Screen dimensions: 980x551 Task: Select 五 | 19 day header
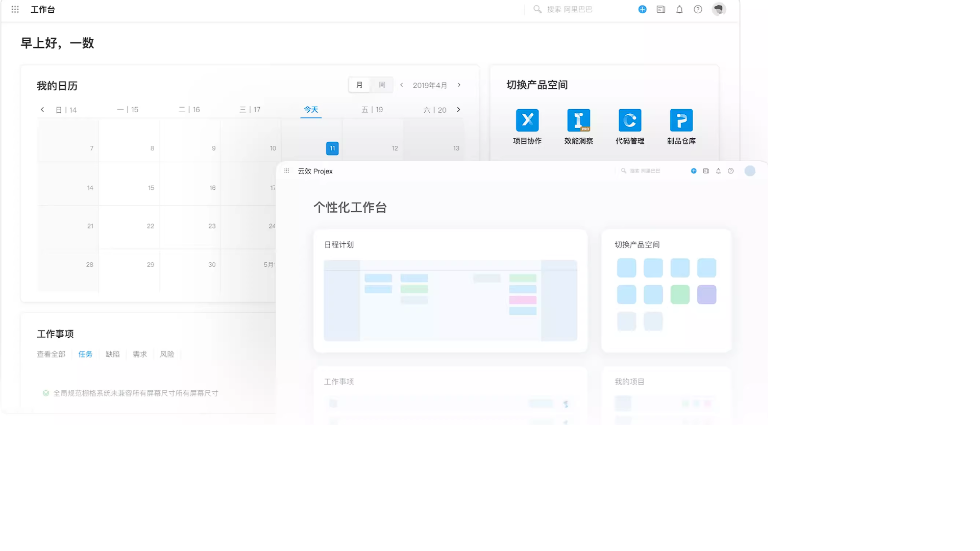[372, 110]
